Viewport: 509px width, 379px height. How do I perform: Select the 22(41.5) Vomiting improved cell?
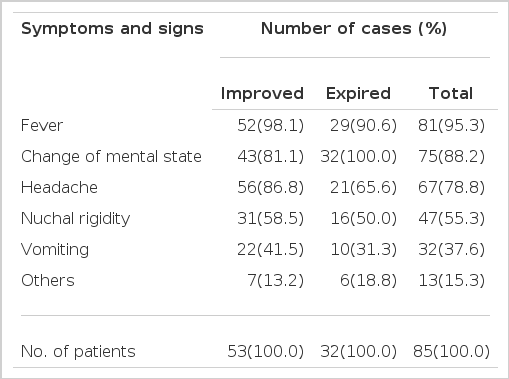(x=270, y=250)
